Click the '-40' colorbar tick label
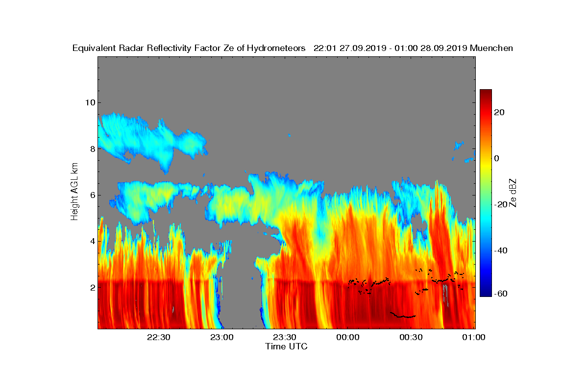Viewport: 588px width, 392px height. click(501, 250)
